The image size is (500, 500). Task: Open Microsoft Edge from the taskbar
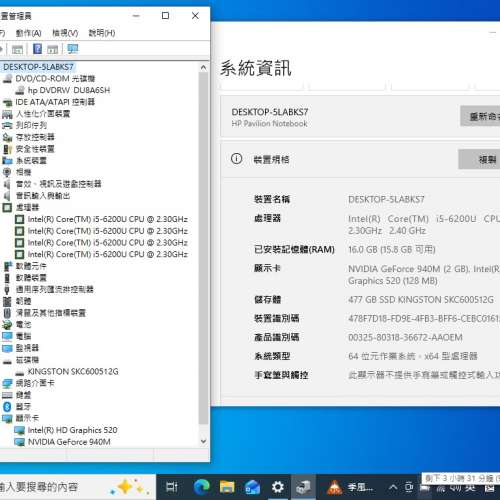coord(202,487)
